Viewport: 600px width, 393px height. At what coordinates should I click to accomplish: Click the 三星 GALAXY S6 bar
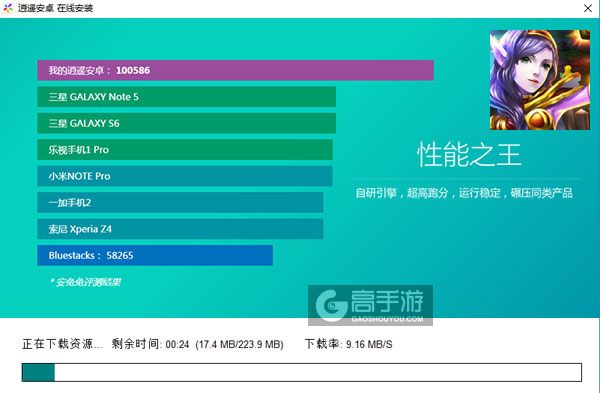click(187, 123)
